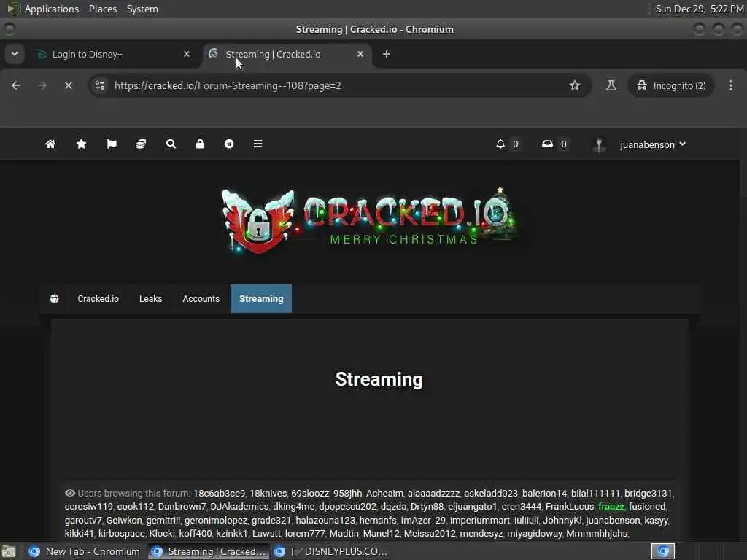Close the Login to Disney+ tab
Image resolution: width=747 pixels, height=560 pixels.
click(187, 54)
